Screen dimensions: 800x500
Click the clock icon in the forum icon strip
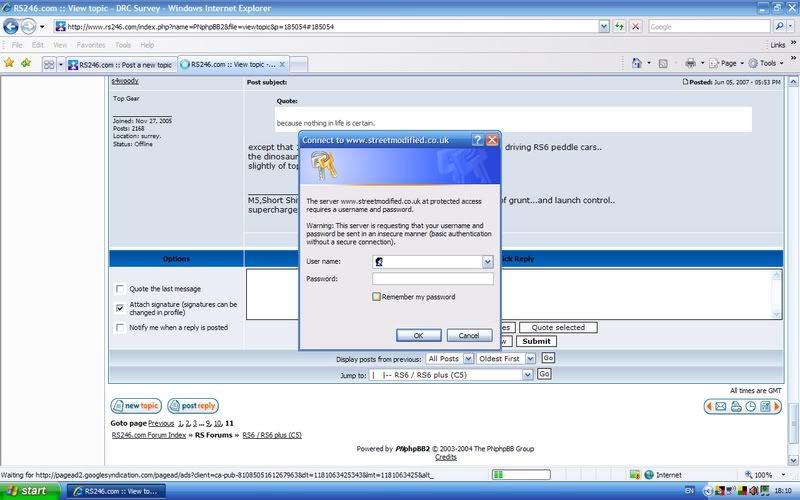point(751,406)
